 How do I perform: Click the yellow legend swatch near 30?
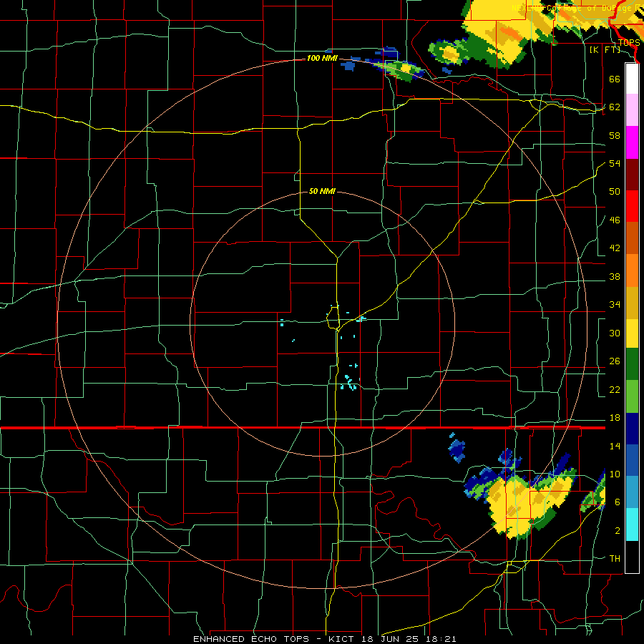pos(632,333)
